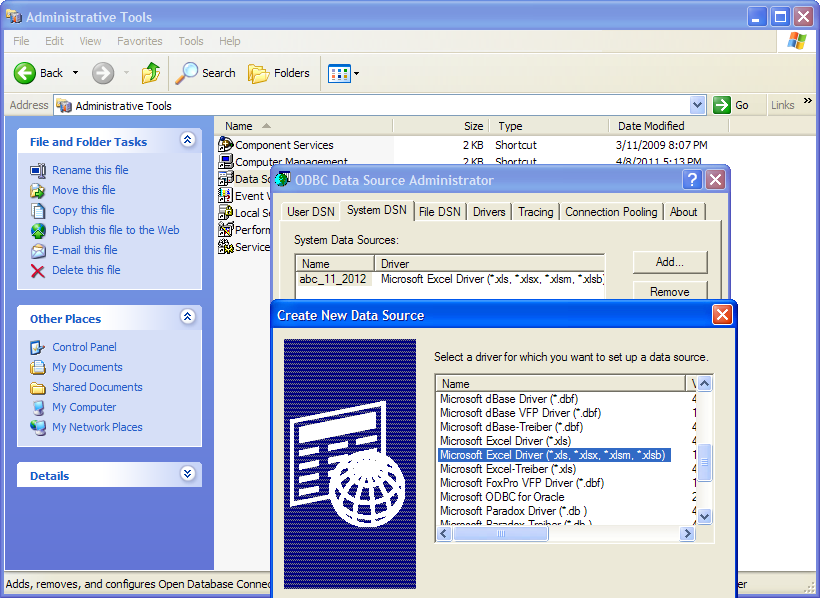Click the Control Panel icon in Other Places
Screen dimensions: 820x598
pos(38,347)
